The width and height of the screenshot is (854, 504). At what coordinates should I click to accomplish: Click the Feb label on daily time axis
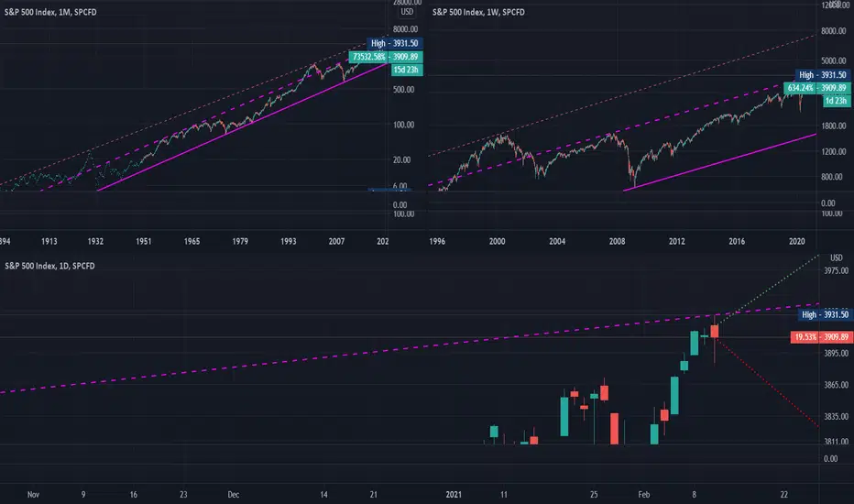644,495
